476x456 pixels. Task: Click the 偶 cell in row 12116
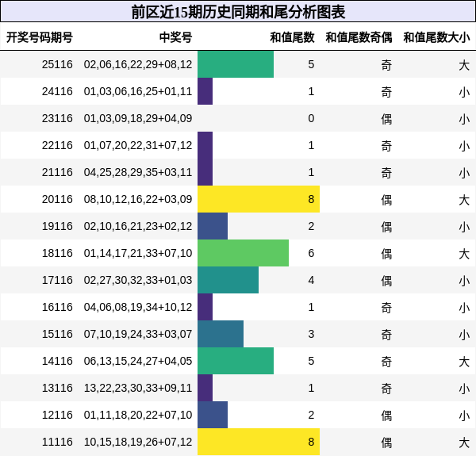click(386, 416)
